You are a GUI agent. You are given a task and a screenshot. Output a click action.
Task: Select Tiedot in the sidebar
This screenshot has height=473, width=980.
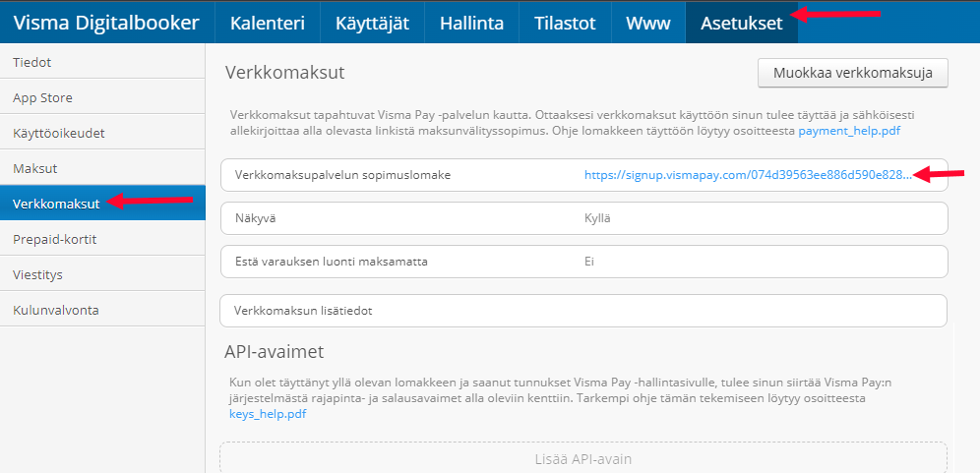pos(102,62)
